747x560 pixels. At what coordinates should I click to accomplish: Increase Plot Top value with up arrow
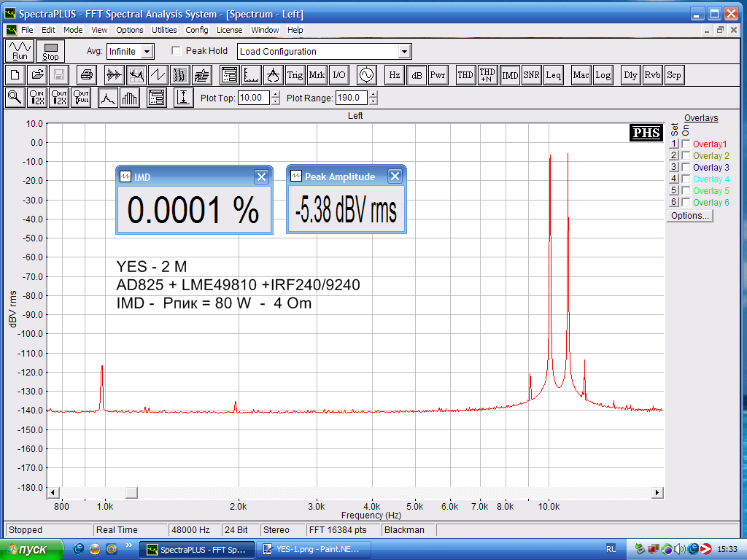pyautogui.click(x=275, y=94)
